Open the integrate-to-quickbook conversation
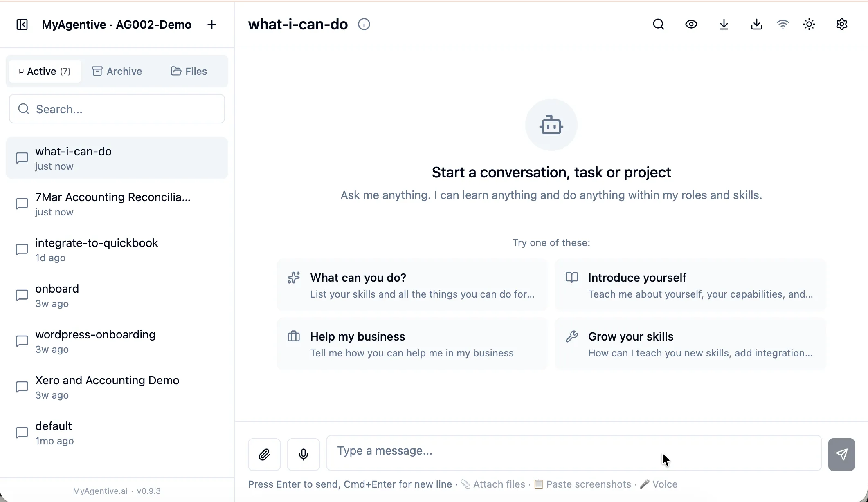Image resolution: width=868 pixels, height=502 pixels. (117, 249)
